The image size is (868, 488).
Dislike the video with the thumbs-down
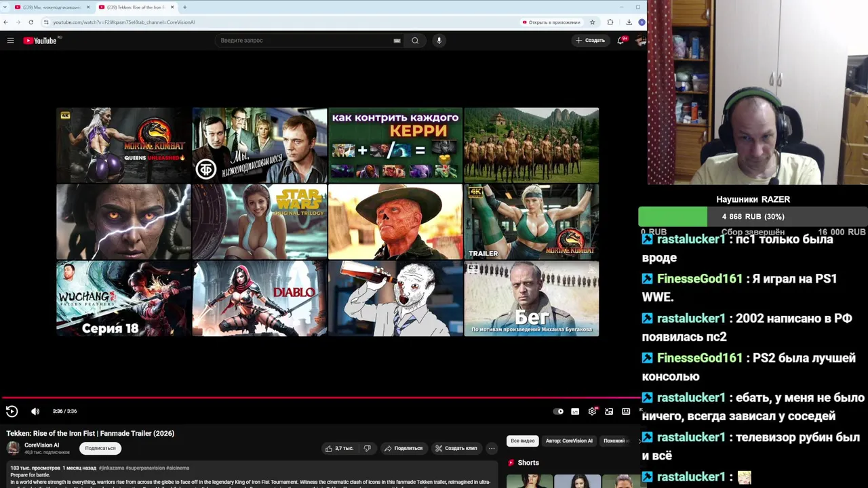point(367,448)
